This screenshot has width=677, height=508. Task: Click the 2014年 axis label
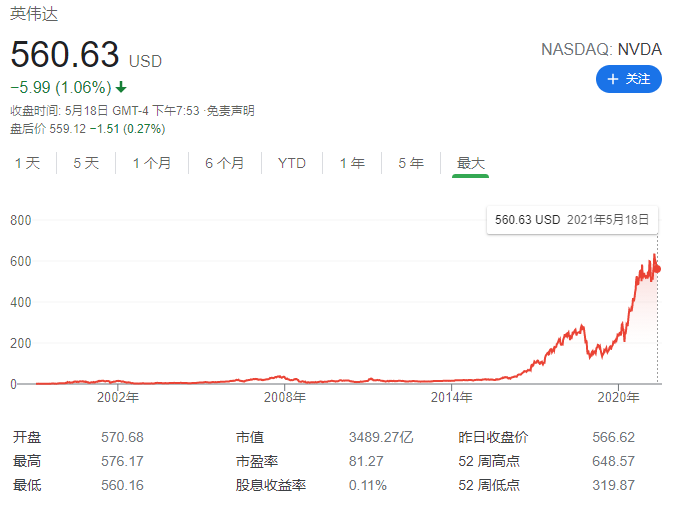tap(452, 397)
